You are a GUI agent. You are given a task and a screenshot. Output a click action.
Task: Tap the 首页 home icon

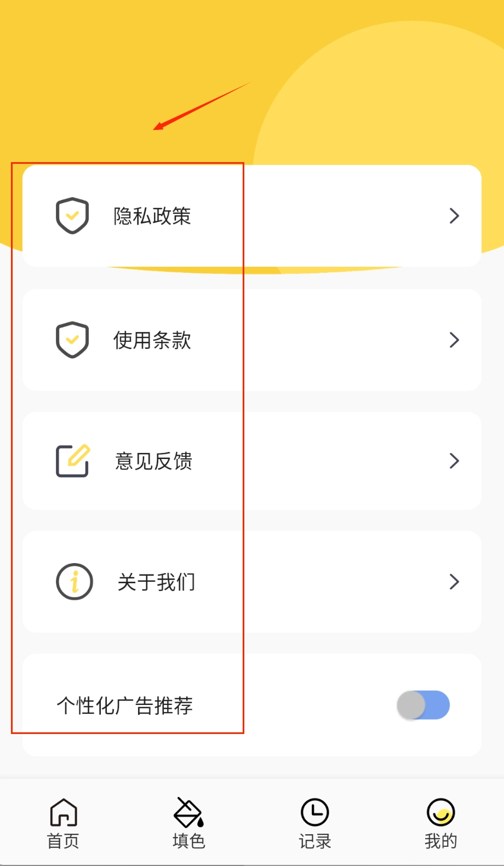[64, 812]
